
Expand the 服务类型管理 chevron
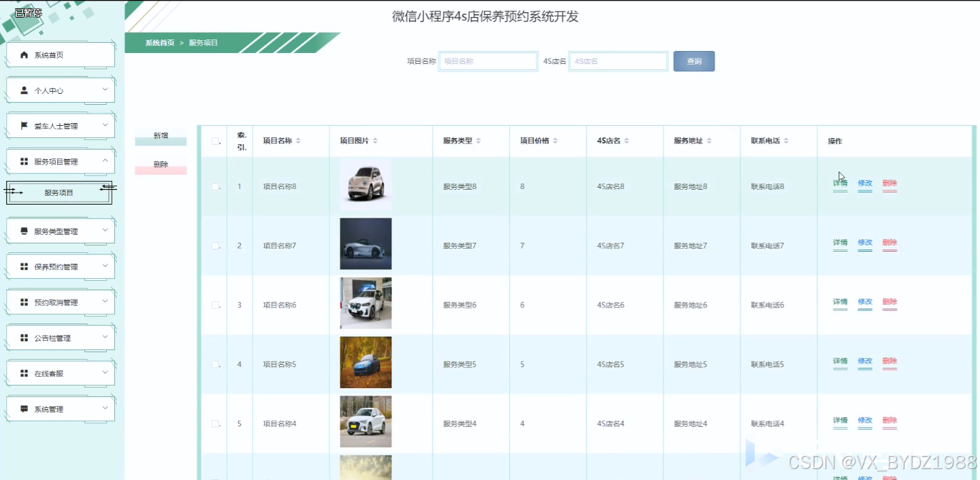coord(105,230)
